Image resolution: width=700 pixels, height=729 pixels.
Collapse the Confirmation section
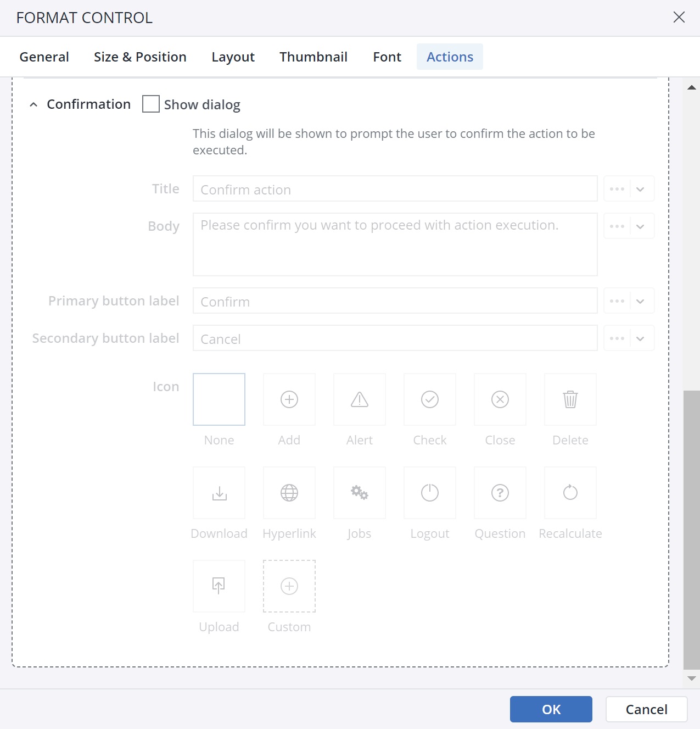pos(33,104)
